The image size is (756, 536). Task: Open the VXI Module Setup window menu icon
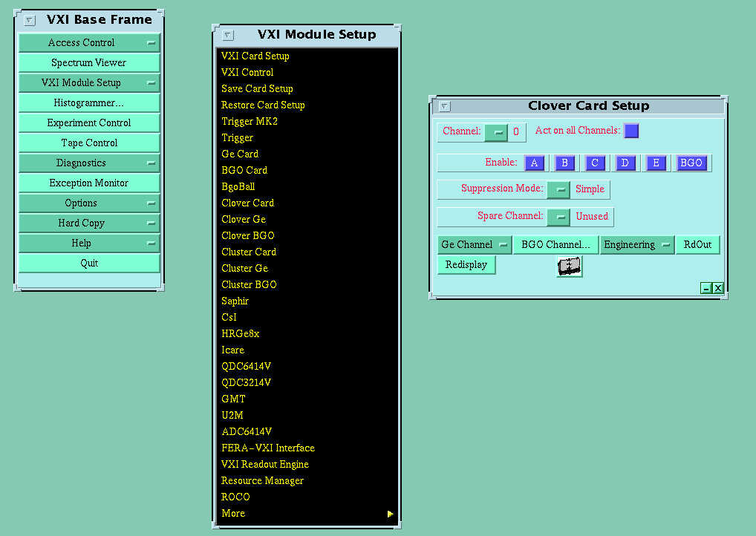227,35
